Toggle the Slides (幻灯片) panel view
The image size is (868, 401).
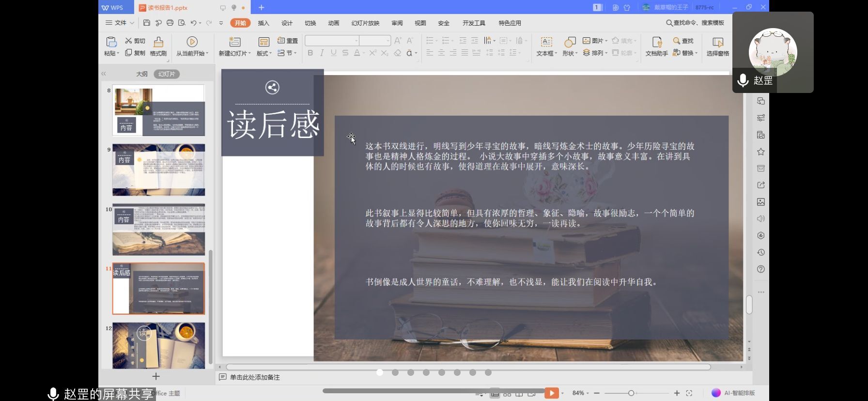[167, 74]
